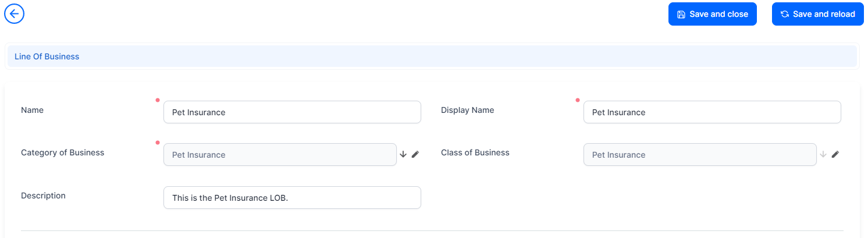Edit Class of Business via pencil icon
The width and height of the screenshot is (868, 238).
835,154
